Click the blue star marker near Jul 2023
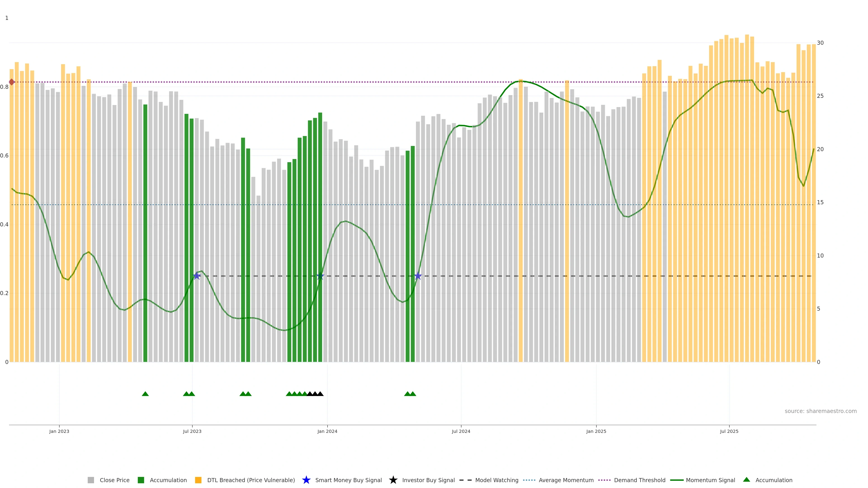Viewport: 868px width, 488px height. pos(197,276)
